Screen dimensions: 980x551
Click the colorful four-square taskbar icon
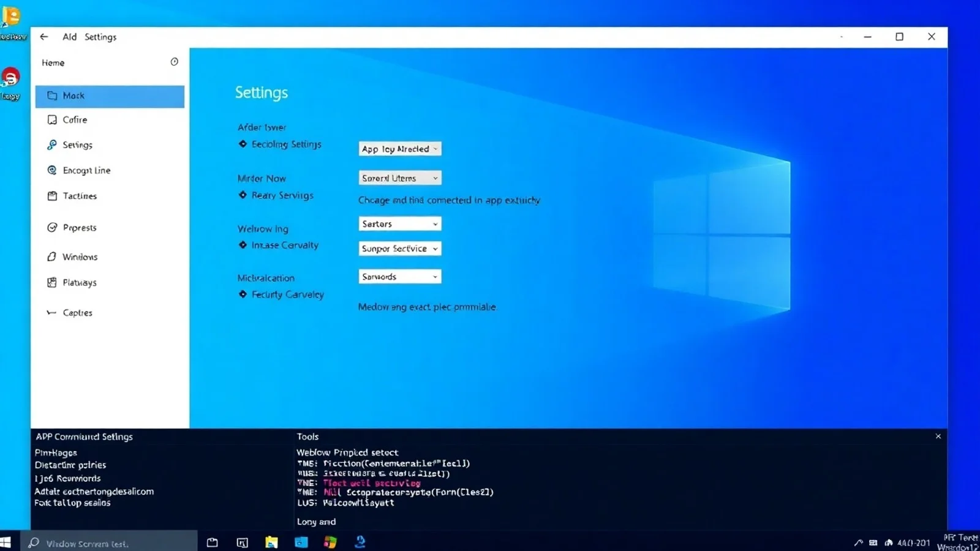tap(330, 542)
